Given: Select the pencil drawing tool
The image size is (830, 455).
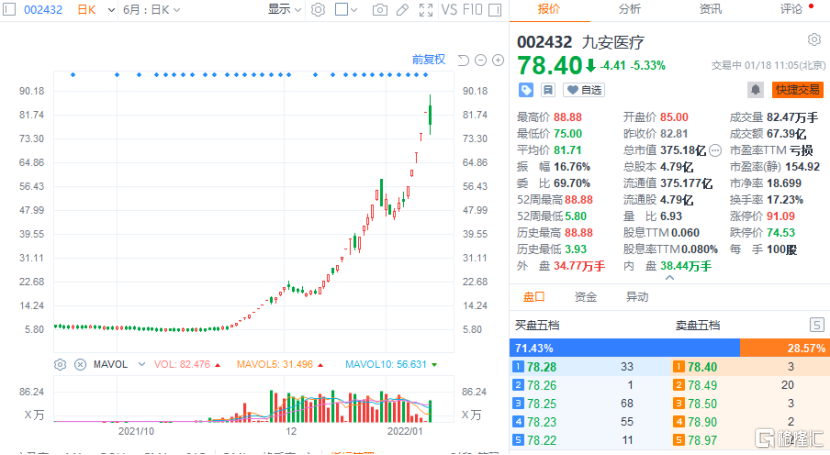Looking at the screenshot, I should [x=402, y=10].
